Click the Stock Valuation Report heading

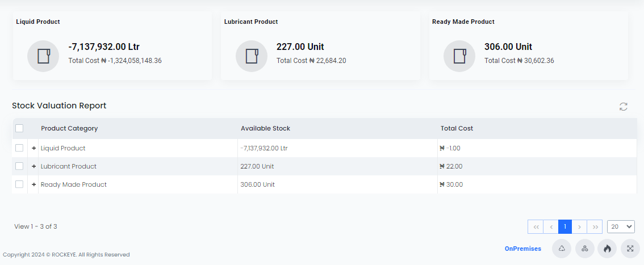click(x=59, y=106)
